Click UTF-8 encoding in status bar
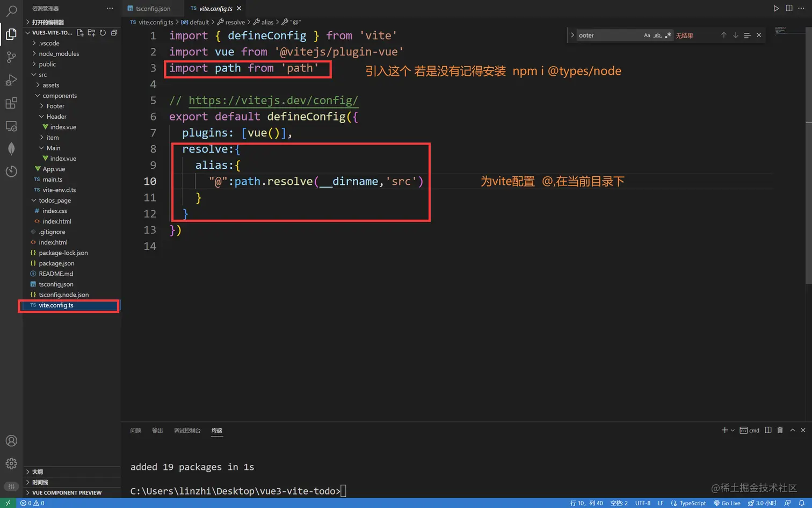Screen dimensions: 812x508 [643, 503]
